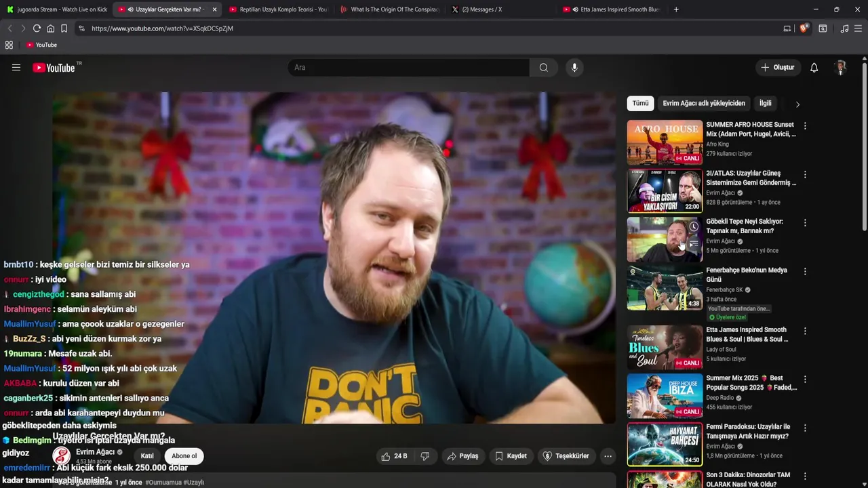
Task: Select the Tümü filter chip
Action: [x=640, y=104]
